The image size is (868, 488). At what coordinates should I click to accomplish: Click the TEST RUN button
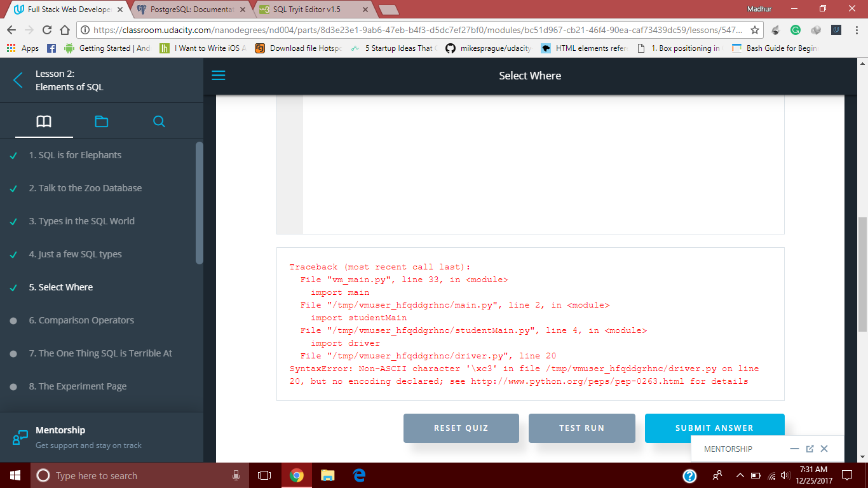pos(581,428)
